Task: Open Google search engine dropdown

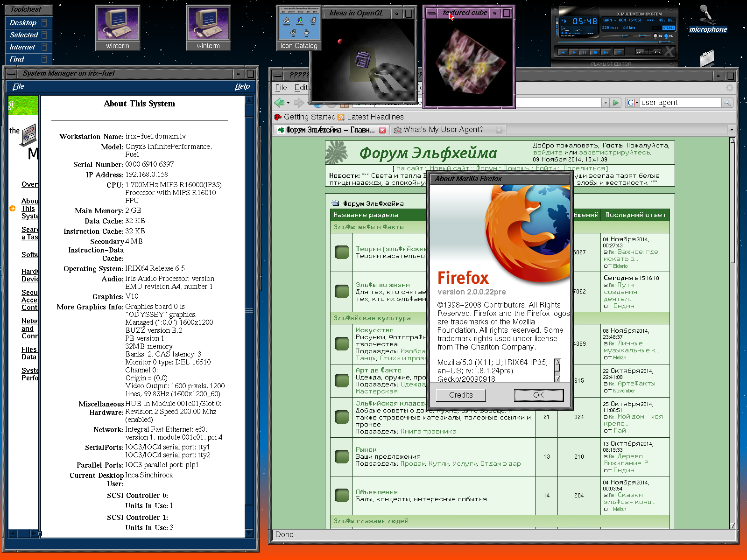Action: coord(633,103)
